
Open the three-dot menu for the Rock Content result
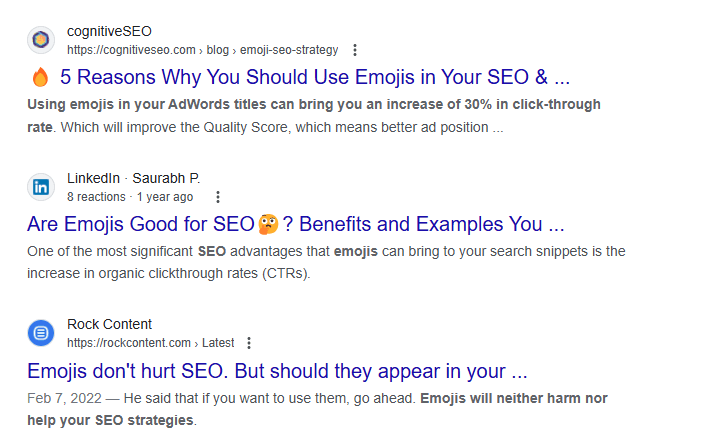click(249, 343)
